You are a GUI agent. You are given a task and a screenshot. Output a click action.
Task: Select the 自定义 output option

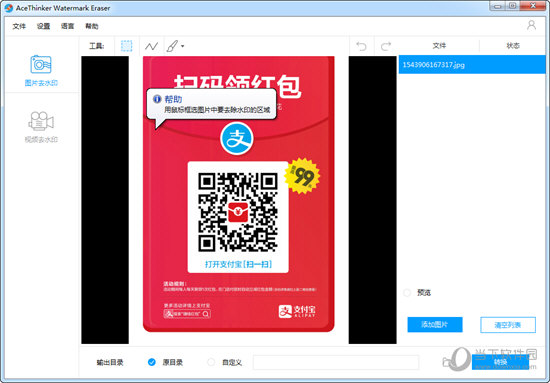[211, 362]
